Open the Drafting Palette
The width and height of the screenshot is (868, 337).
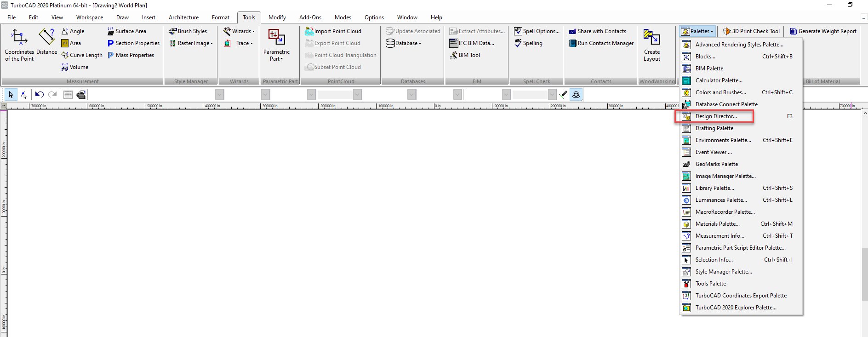[741, 128]
